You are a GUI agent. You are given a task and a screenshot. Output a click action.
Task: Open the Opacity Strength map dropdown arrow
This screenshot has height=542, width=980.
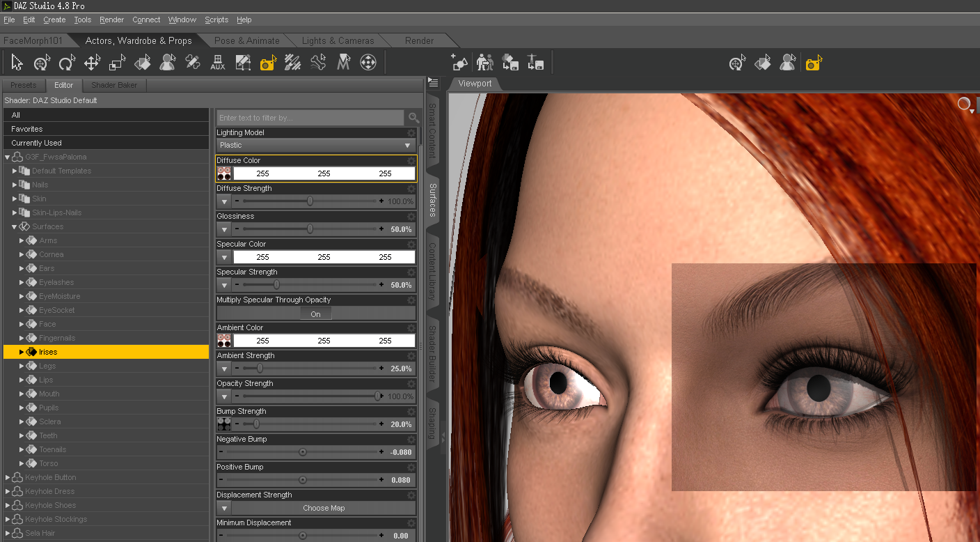coord(224,396)
